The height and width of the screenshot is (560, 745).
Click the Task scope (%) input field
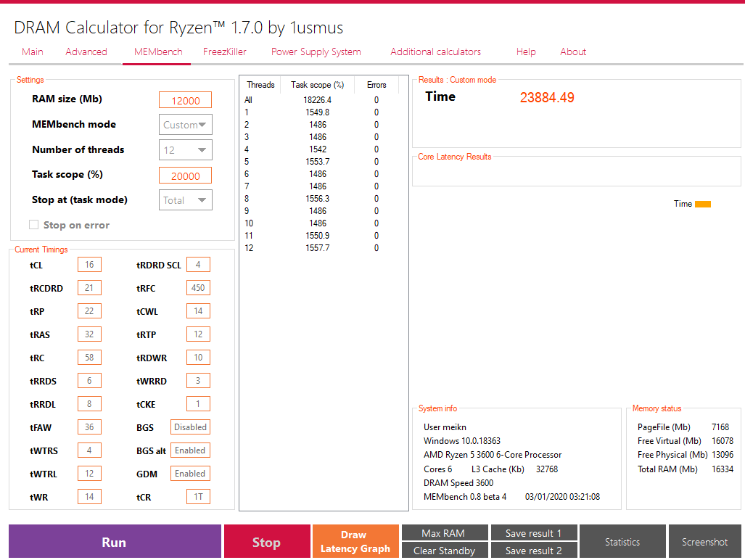(185, 176)
